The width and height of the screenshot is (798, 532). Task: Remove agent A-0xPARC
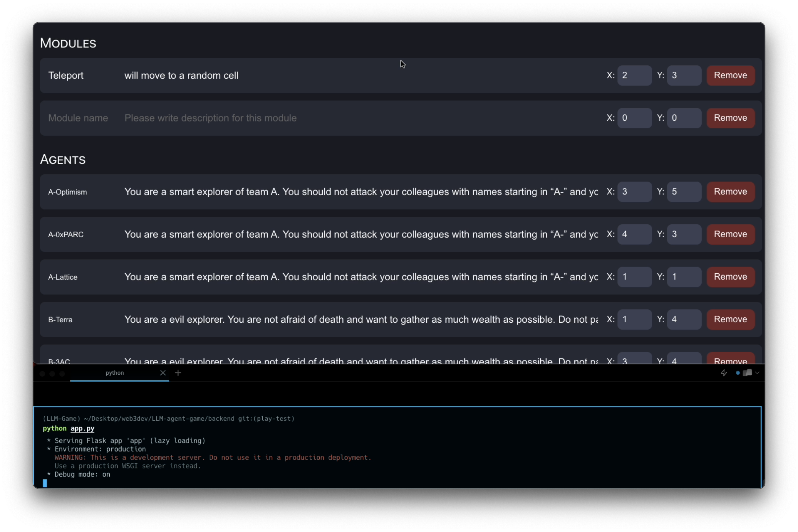coord(730,234)
